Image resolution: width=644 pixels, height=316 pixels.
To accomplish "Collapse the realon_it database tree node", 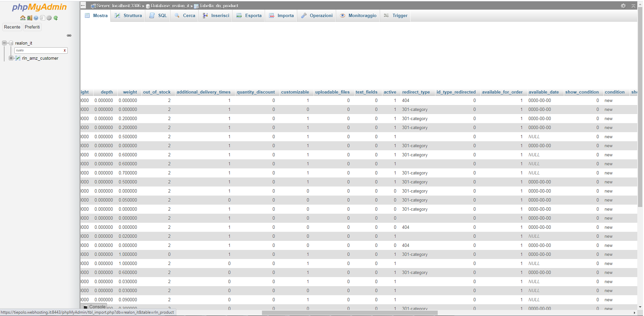I will (4, 43).
